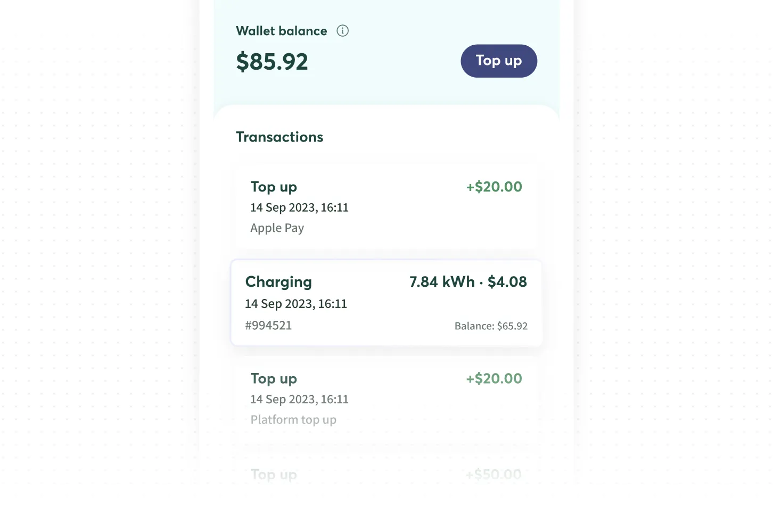The image size is (773, 532).
Task: Click the wallet balance info icon
Action: (x=343, y=31)
